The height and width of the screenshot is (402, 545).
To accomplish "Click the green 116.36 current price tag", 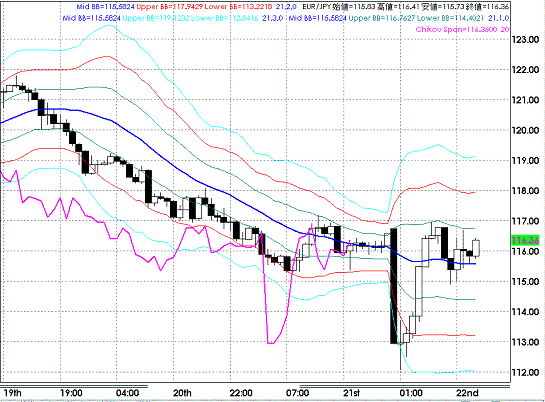I will (525, 240).
